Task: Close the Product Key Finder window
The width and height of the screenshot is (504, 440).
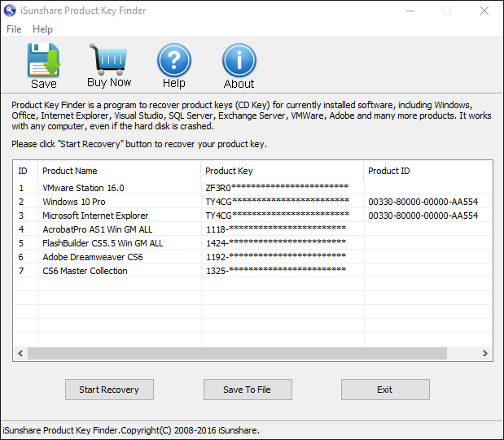Action: (484, 11)
